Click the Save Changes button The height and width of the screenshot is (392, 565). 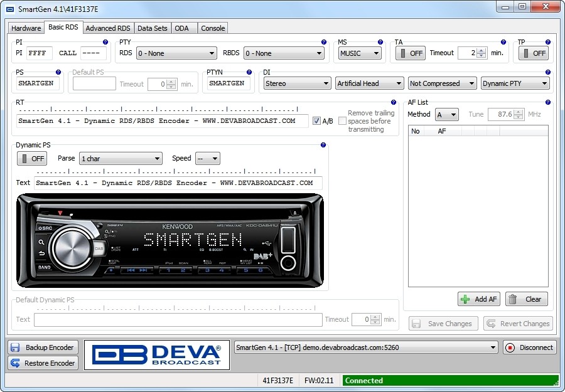pos(444,324)
